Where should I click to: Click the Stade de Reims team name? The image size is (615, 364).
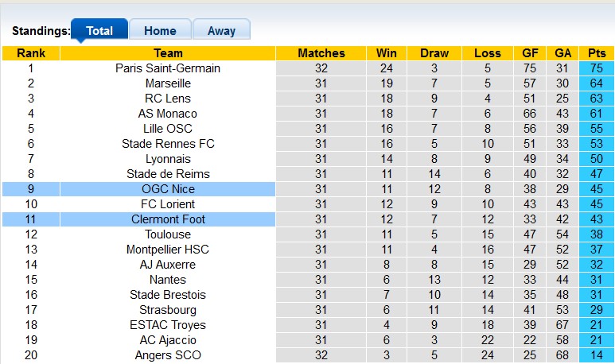pyautogui.click(x=168, y=174)
